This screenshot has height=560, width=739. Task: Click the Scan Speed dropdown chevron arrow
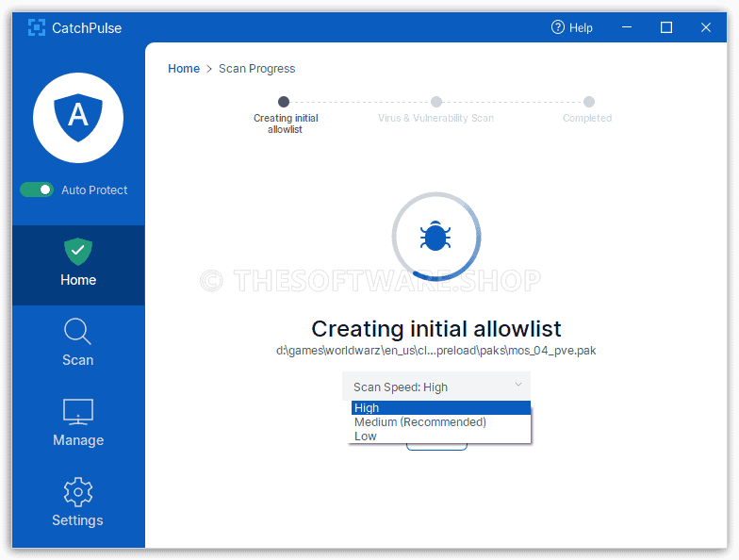pyautogui.click(x=518, y=385)
